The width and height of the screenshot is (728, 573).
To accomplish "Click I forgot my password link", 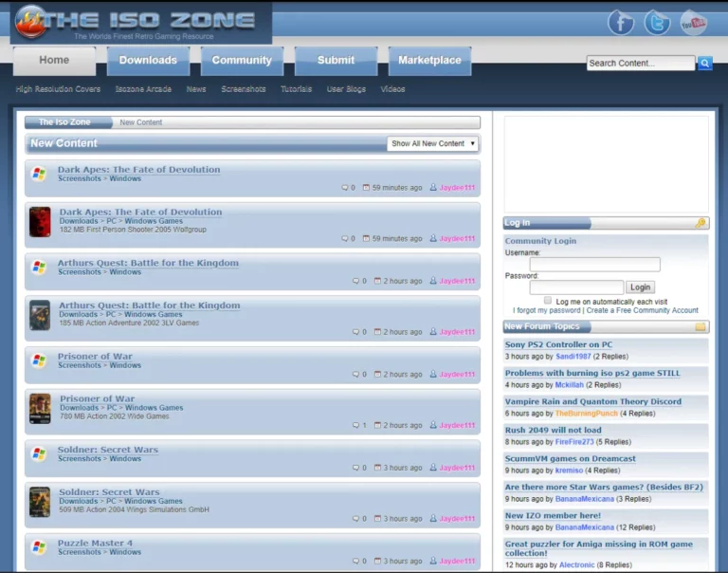I will click(x=546, y=310).
